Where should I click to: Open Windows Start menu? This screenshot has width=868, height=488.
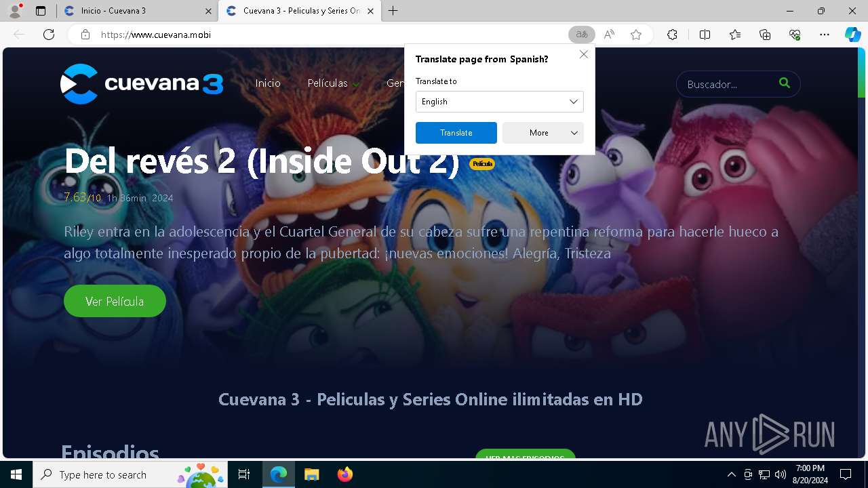click(16, 474)
